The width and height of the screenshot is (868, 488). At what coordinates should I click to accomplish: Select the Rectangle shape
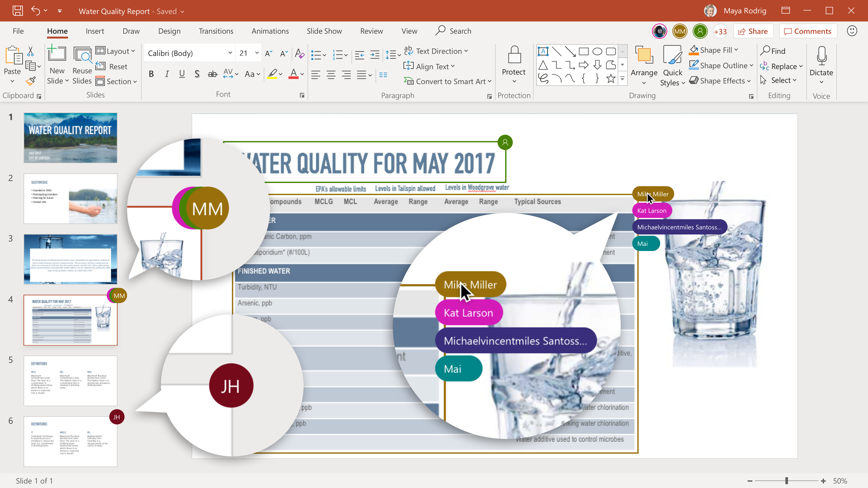point(583,51)
